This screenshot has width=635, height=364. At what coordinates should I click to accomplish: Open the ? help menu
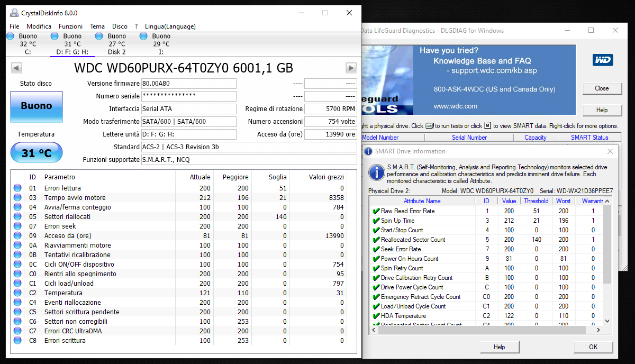[x=136, y=26]
